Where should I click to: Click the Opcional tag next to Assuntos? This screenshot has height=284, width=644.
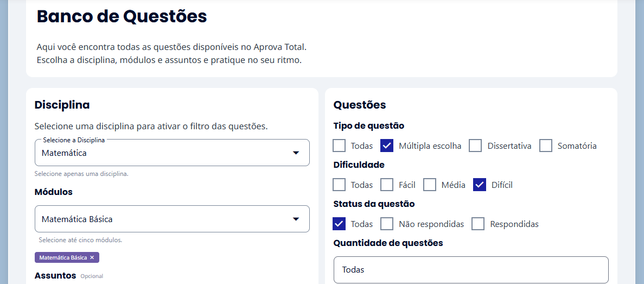92,276
